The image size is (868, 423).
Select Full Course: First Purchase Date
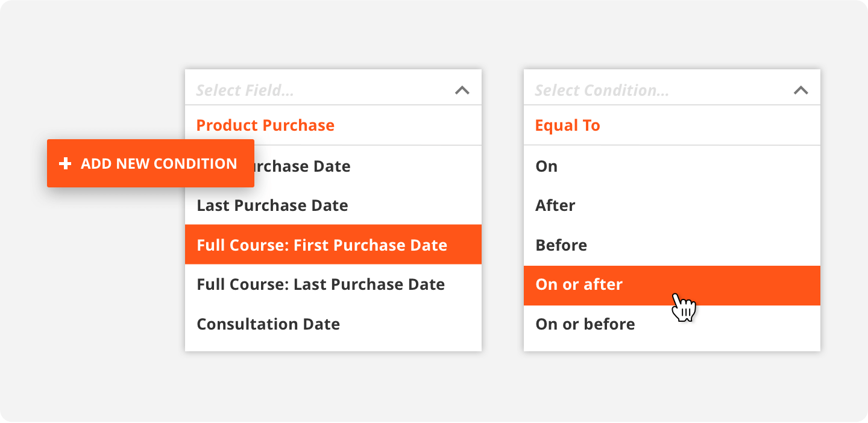click(x=322, y=245)
